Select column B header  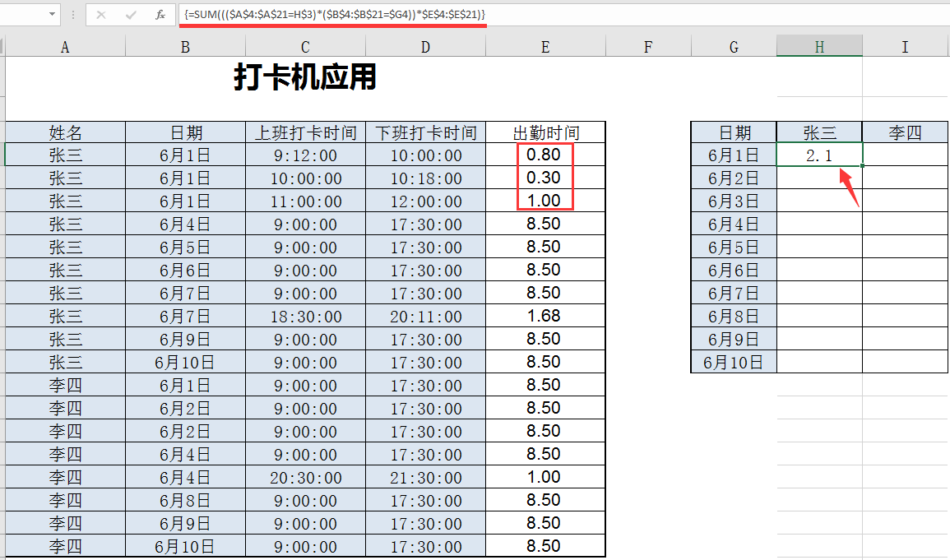coord(185,47)
